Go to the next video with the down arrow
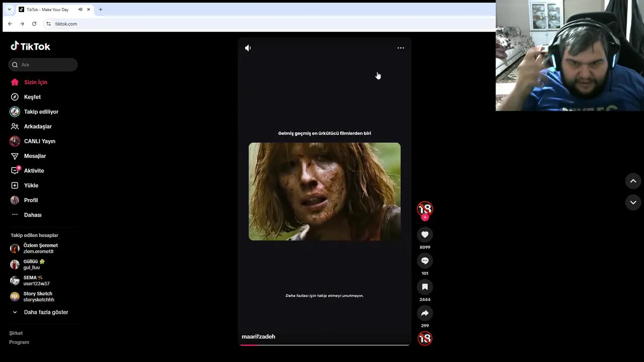The width and height of the screenshot is (644, 362). [x=633, y=202]
